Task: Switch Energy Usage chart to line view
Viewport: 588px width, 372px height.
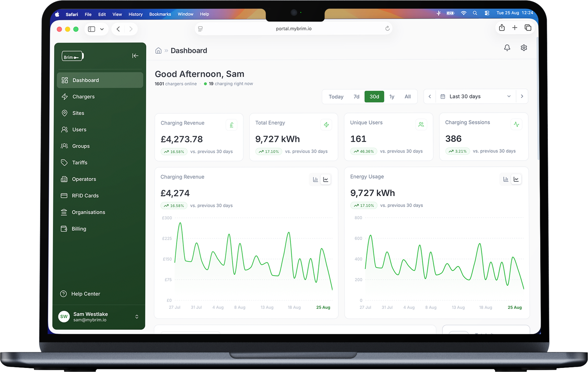Action: point(516,179)
